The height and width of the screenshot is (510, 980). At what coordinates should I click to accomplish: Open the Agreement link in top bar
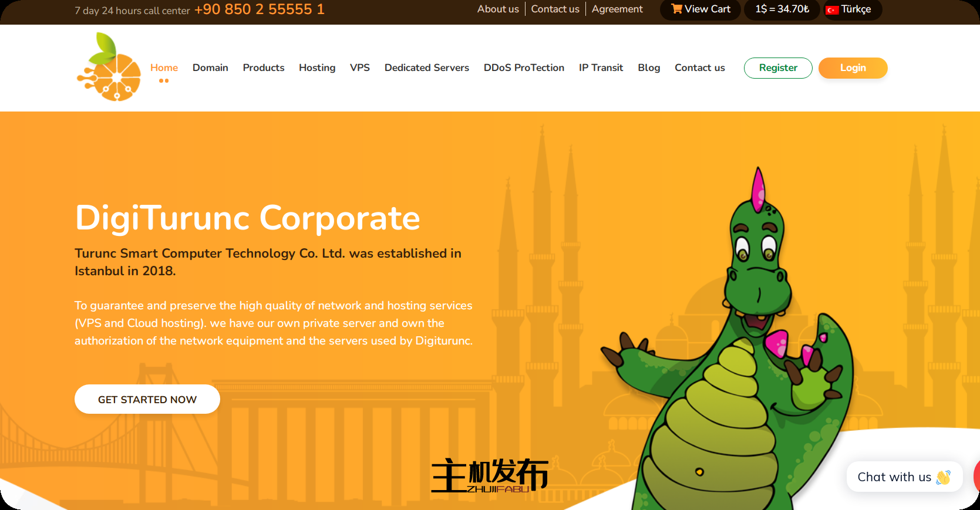[617, 9]
